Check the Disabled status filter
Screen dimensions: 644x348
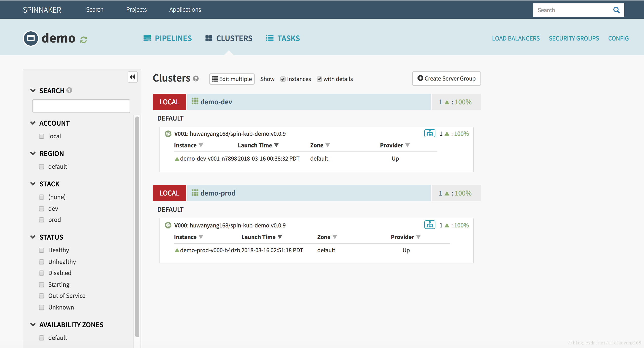click(42, 273)
